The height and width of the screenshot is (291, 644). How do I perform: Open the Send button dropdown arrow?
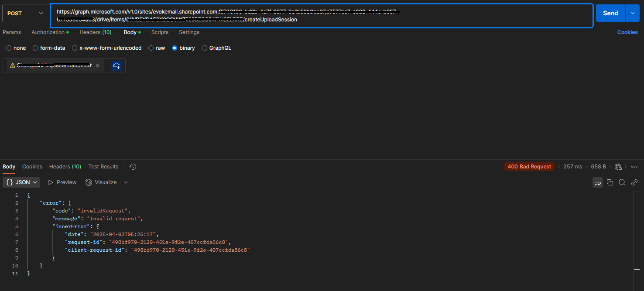(632, 13)
